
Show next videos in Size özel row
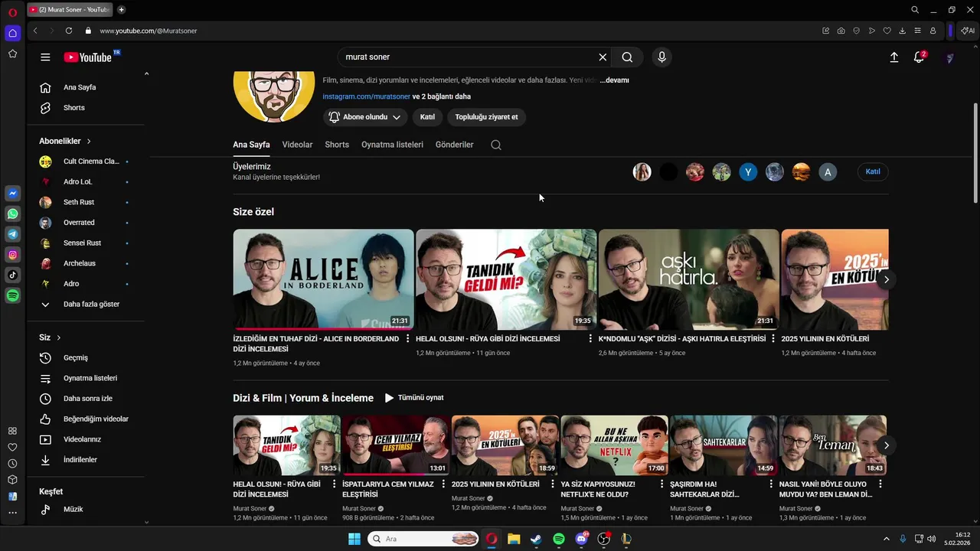coord(886,279)
